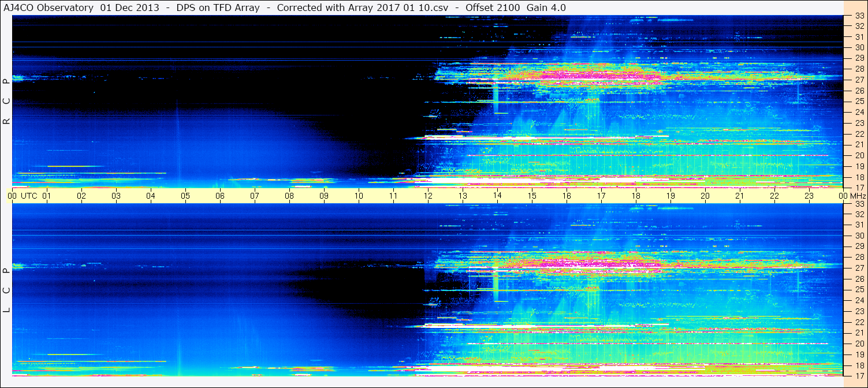Click 29 MHz label in RCP frequency scale
This screenshot has width=868, height=388.
[x=859, y=58]
